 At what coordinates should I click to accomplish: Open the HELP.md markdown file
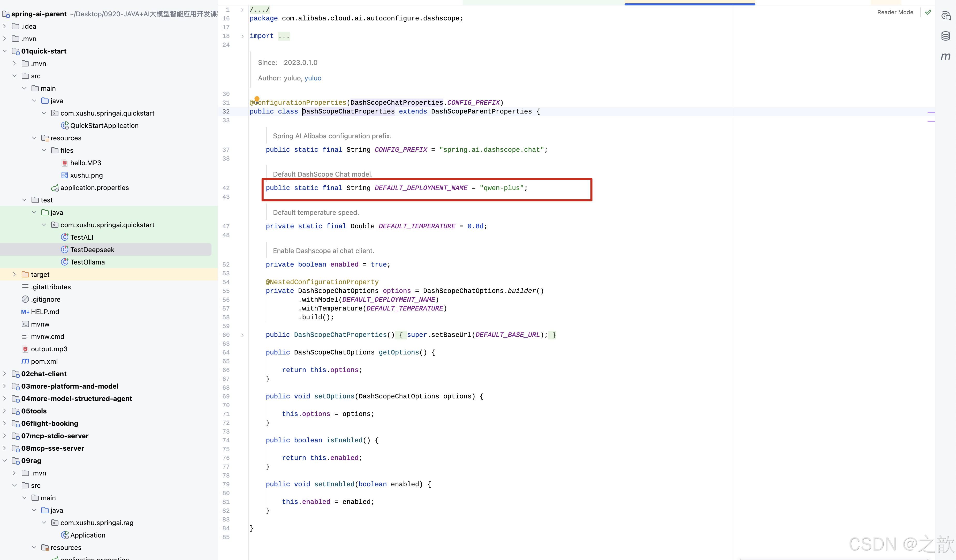click(x=45, y=312)
